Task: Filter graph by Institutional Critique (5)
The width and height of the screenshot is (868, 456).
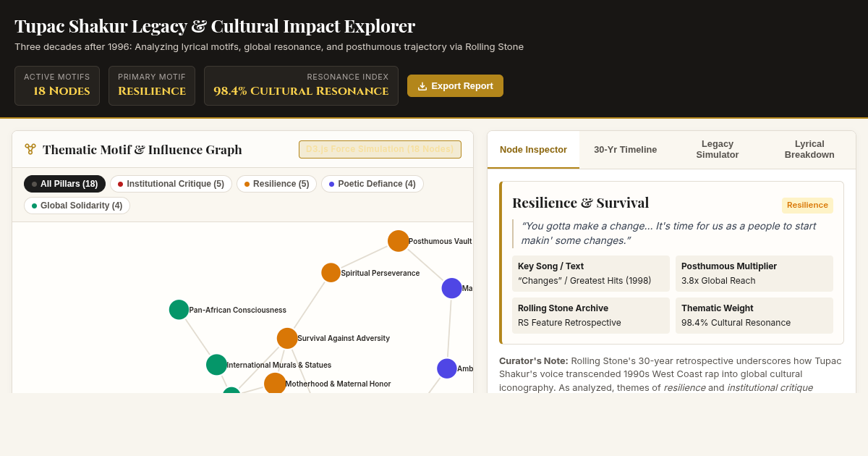Action: pos(171,184)
